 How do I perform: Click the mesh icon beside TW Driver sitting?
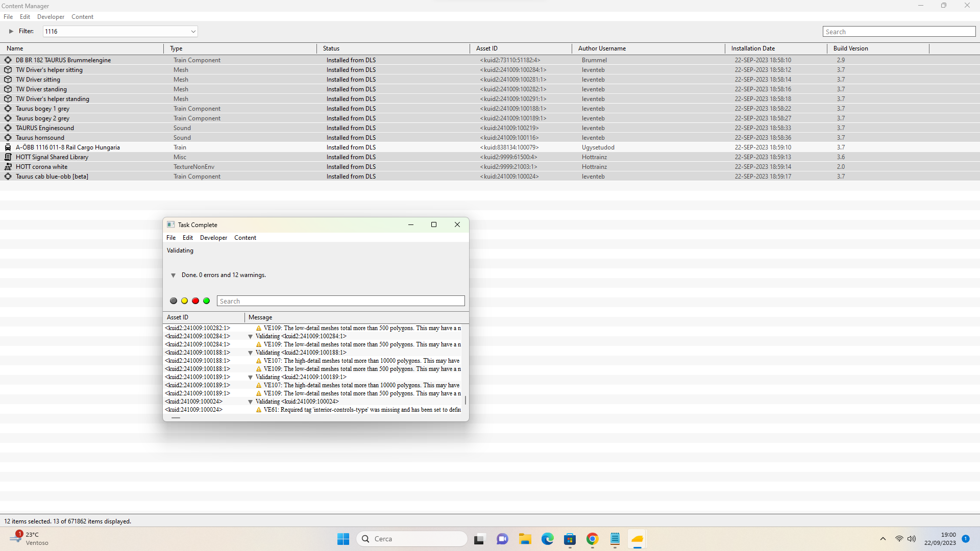pos(8,80)
